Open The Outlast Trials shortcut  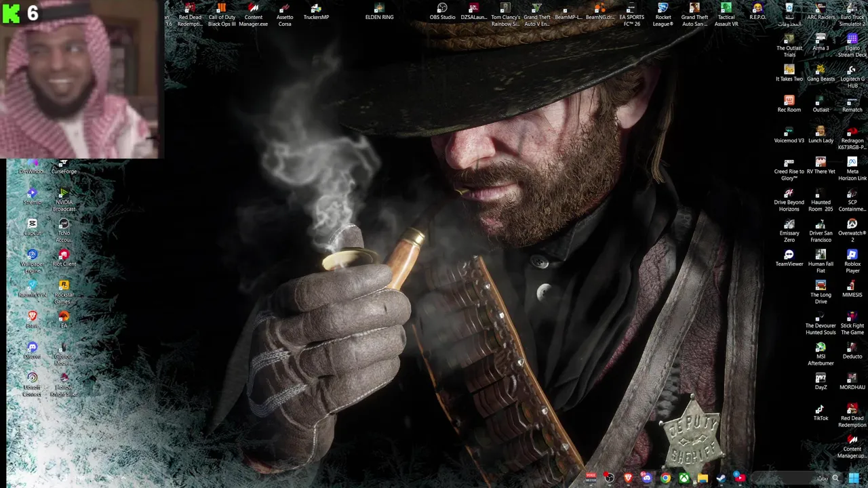point(789,45)
